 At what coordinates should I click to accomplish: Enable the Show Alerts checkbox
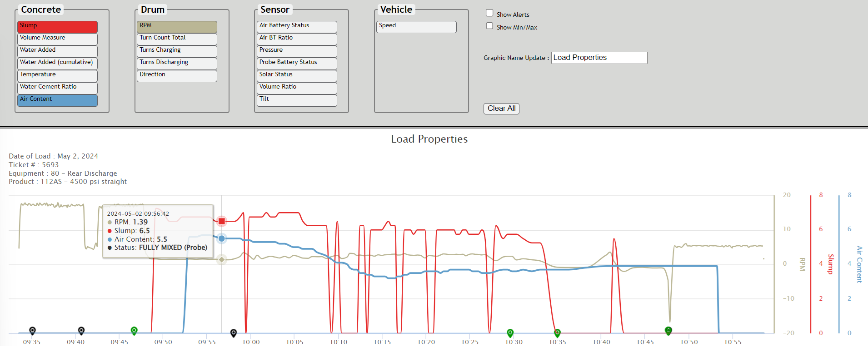(489, 13)
